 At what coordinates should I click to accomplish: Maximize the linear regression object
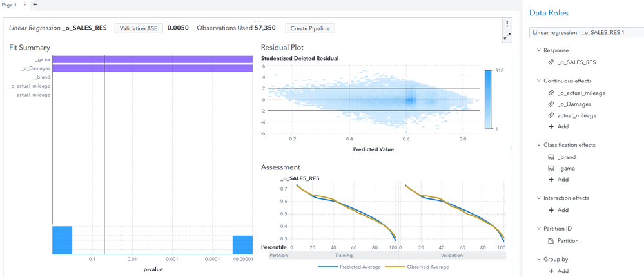[x=507, y=37]
